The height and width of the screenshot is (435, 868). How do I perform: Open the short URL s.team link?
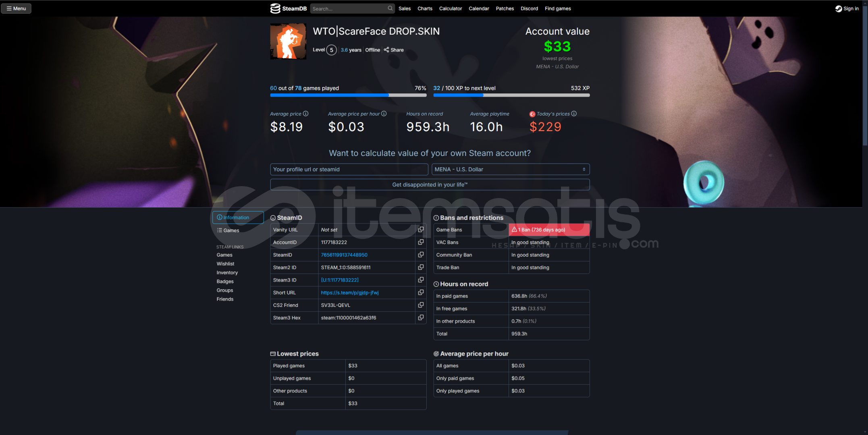click(350, 292)
